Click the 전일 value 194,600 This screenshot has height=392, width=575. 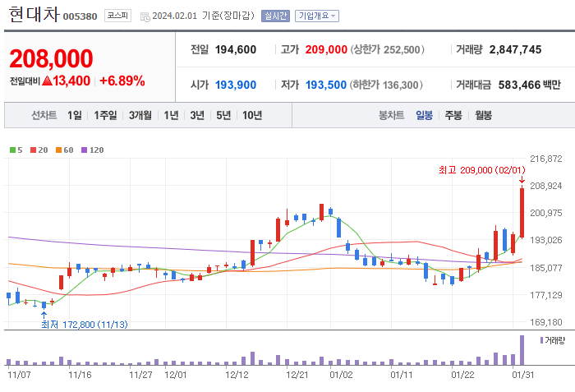(x=236, y=49)
